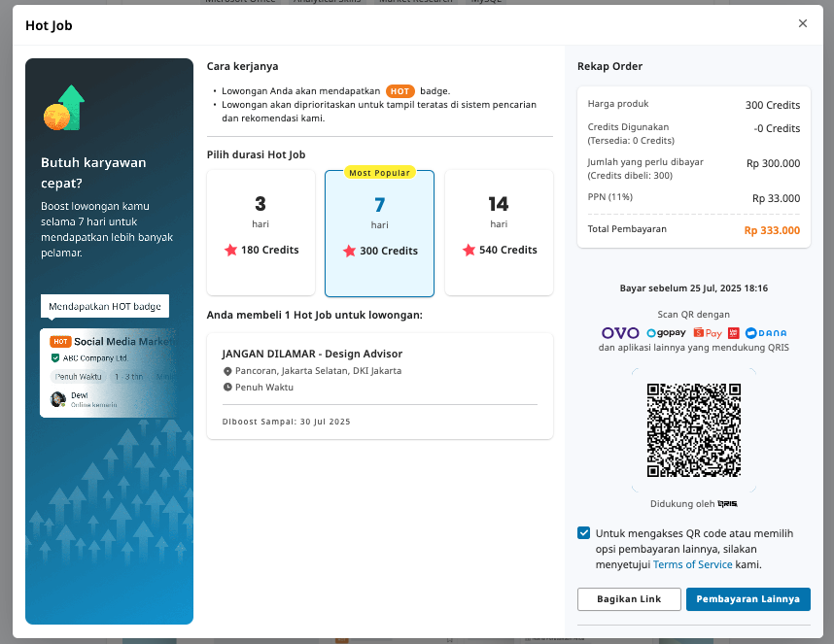The width and height of the screenshot is (834, 644).
Task: Select the 3 hari duration option
Action: (261, 232)
